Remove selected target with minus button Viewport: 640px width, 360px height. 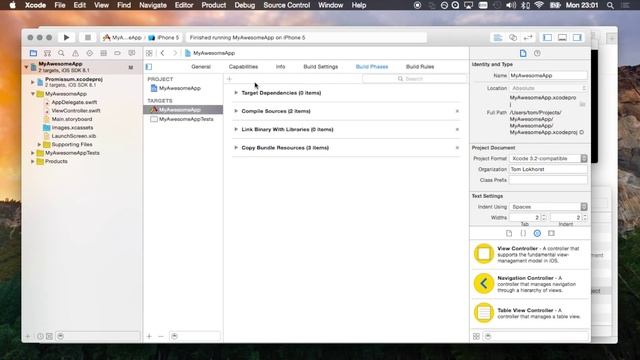[161, 336]
